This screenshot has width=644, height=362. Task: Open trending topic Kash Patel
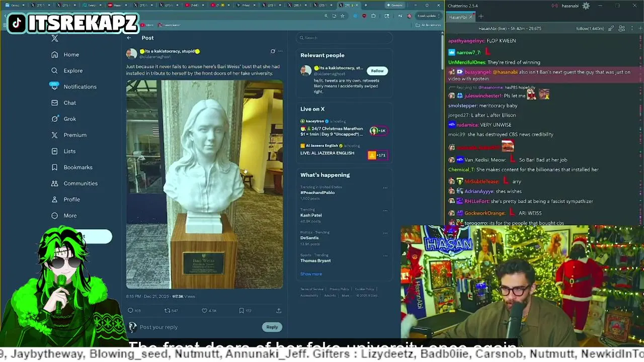point(311,215)
